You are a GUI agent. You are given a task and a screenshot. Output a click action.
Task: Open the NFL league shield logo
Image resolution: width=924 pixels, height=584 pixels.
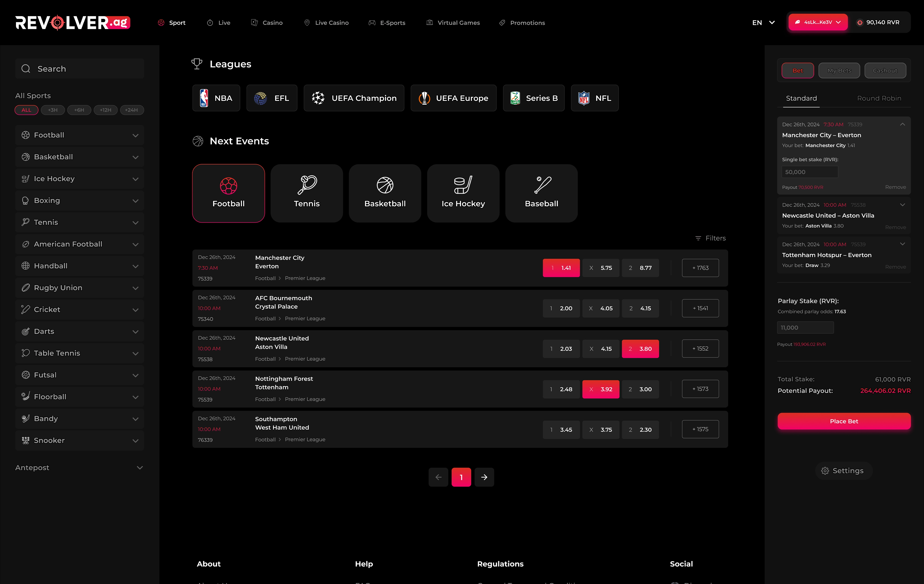[x=584, y=98]
